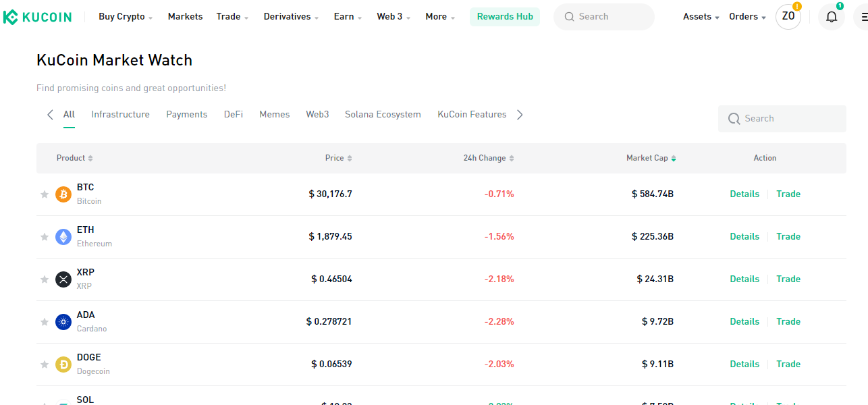The height and width of the screenshot is (405, 868).
Task: Click Trade in the DOGE row
Action: tap(788, 364)
